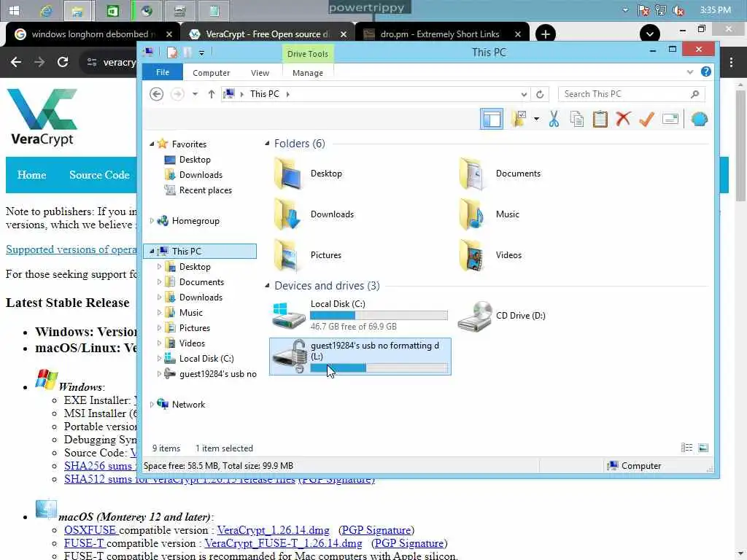Open the Downloads folder in Folders group
Image resolution: width=747 pixels, height=560 pixels.
point(314,214)
